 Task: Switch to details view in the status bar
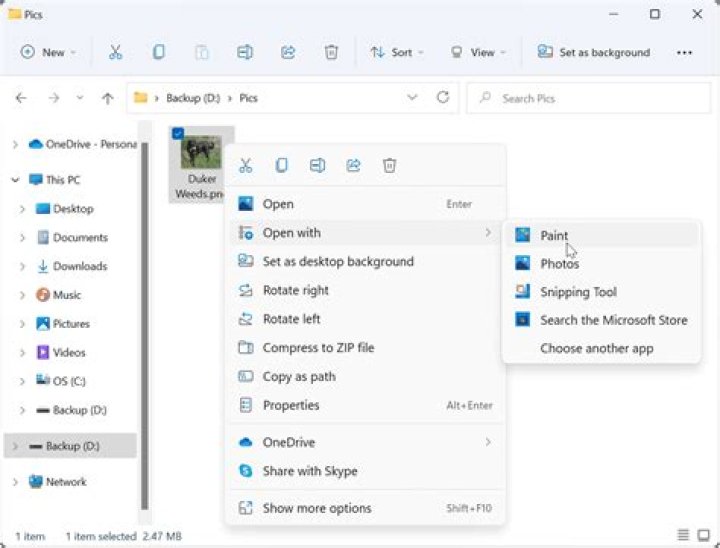click(x=683, y=535)
